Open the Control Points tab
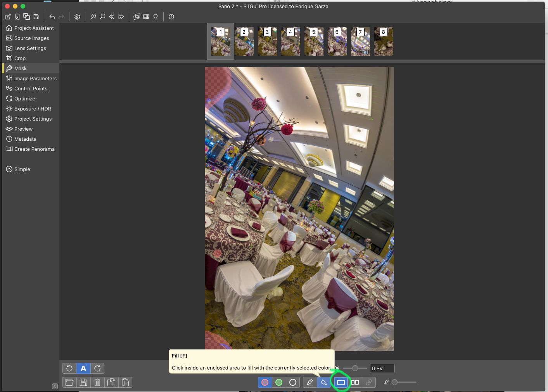 click(31, 88)
